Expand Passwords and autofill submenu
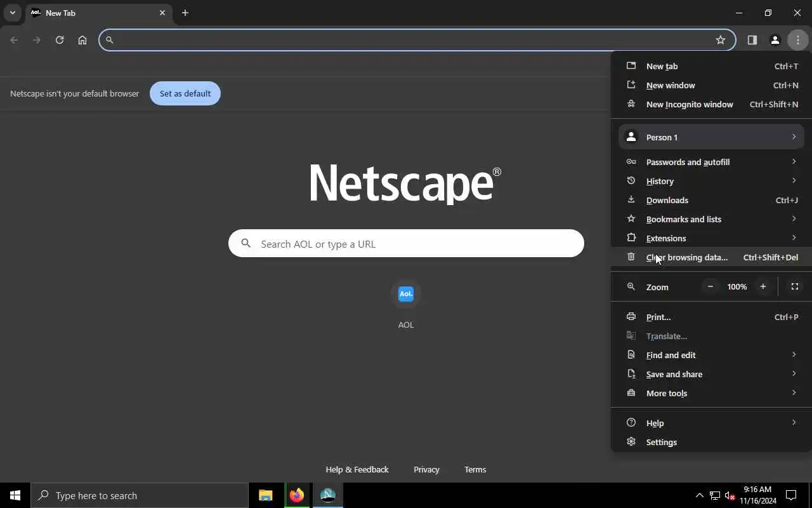 [x=712, y=162]
